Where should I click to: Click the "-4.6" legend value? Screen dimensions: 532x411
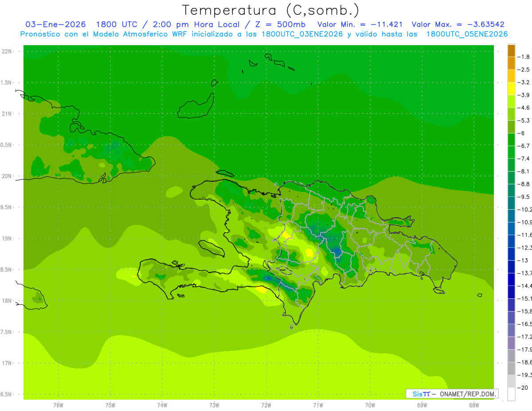click(x=524, y=108)
